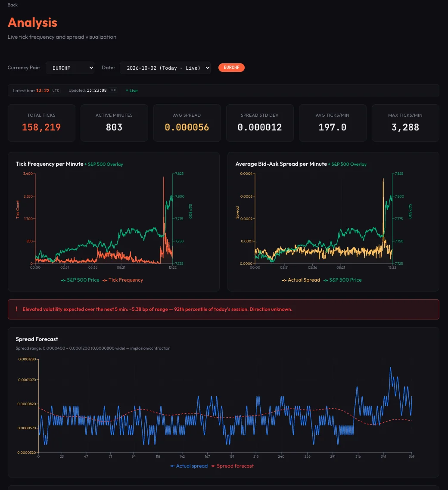Click the S&P 500 Overlay label beside Bid-Ask Spread title

click(347, 164)
